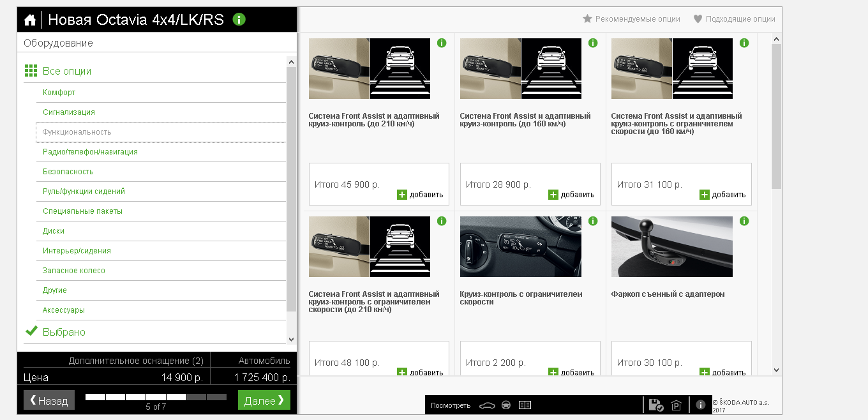This screenshot has height=420, width=868.
Task: Open the Комфорт category
Action: 161,93
